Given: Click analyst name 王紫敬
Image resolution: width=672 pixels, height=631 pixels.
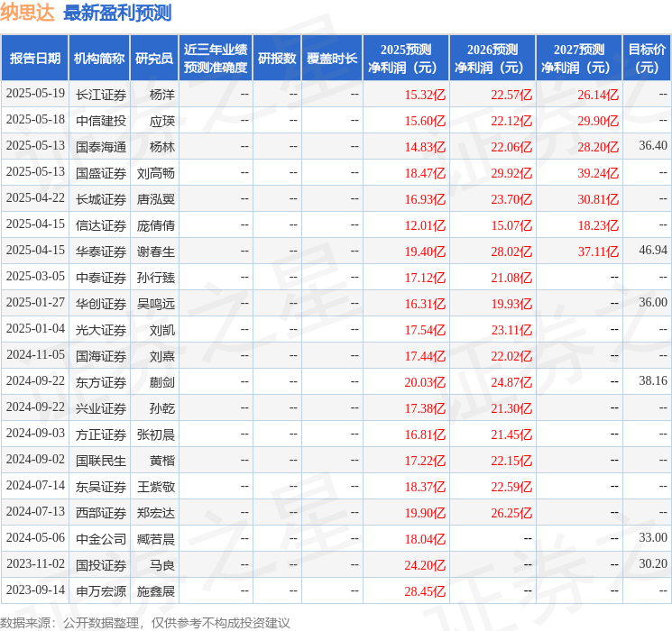Looking at the screenshot, I should [155, 487].
